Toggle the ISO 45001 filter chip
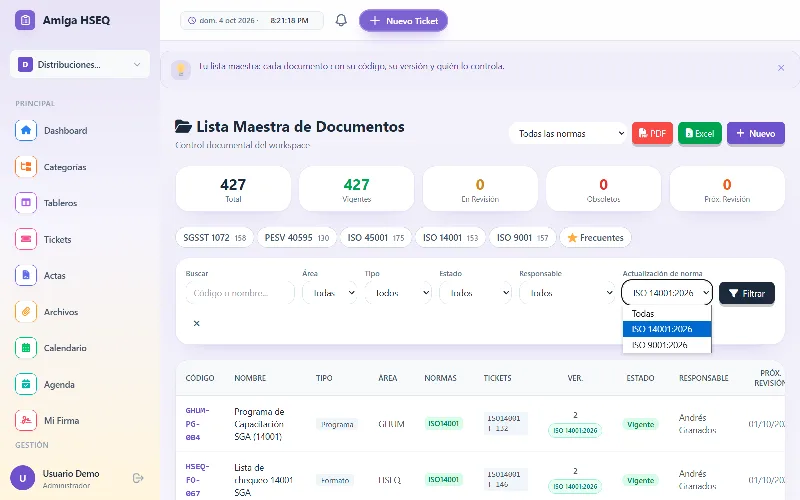The image size is (800, 500). point(376,238)
